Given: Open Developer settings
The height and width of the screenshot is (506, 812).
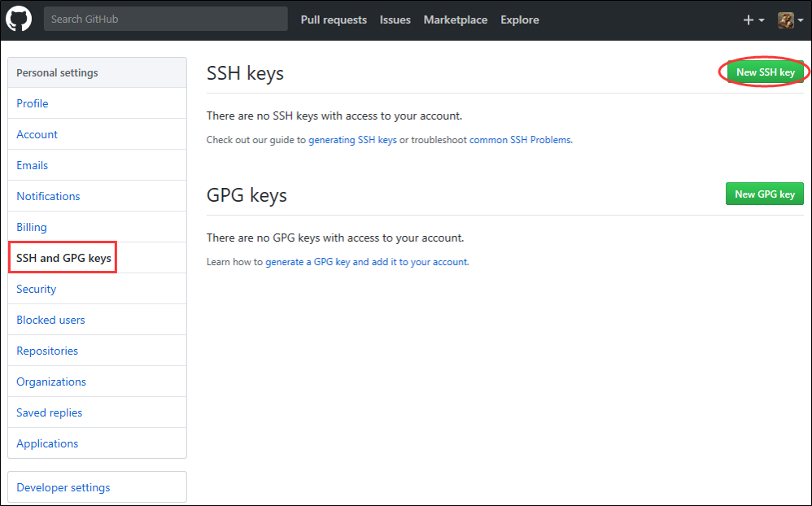Looking at the screenshot, I should (97, 487).
